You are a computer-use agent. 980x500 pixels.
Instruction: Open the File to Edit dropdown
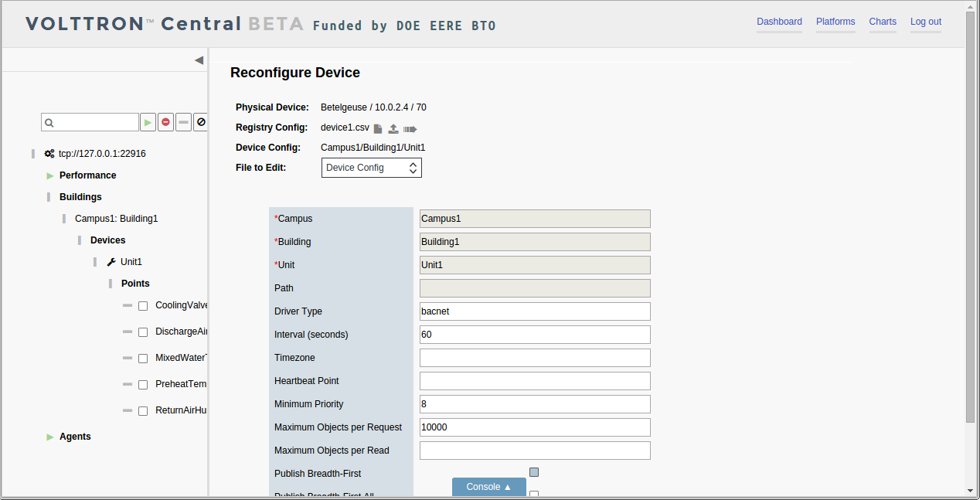372,168
